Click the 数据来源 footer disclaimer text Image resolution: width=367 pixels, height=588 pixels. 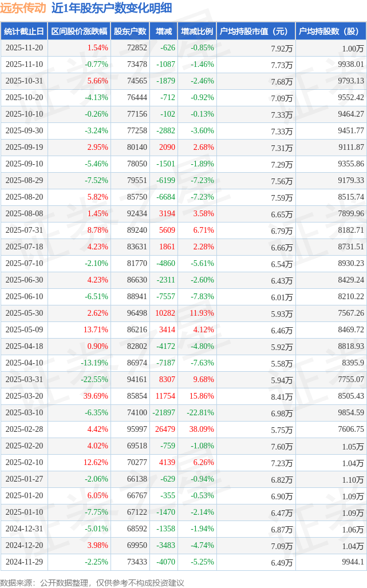pyautogui.click(x=92, y=582)
